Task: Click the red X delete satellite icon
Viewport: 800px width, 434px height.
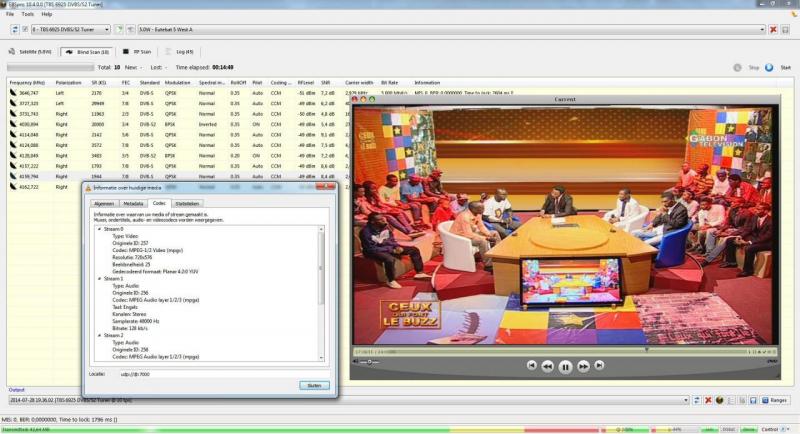Action: point(773,29)
